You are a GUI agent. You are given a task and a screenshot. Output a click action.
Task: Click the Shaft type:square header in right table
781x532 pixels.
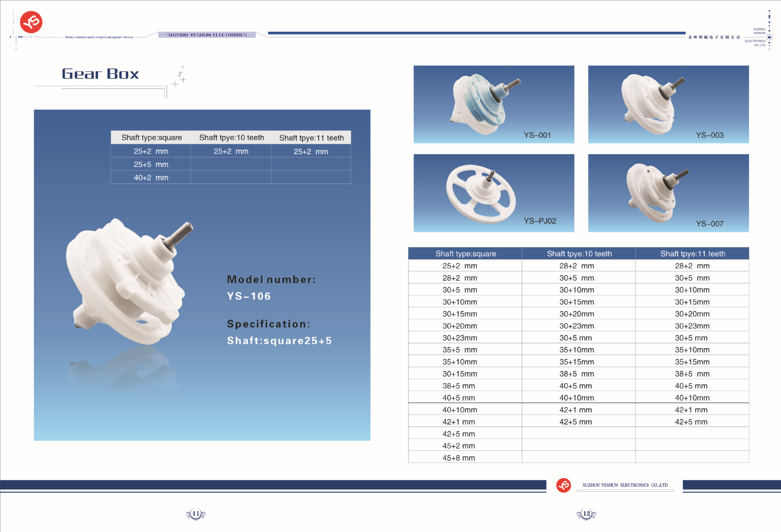point(465,254)
